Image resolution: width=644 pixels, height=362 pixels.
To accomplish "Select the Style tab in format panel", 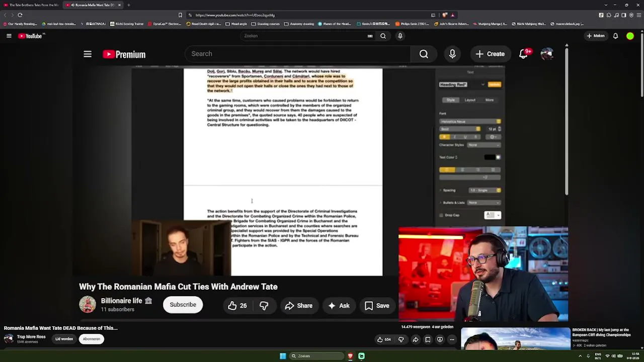I will click(x=450, y=100).
